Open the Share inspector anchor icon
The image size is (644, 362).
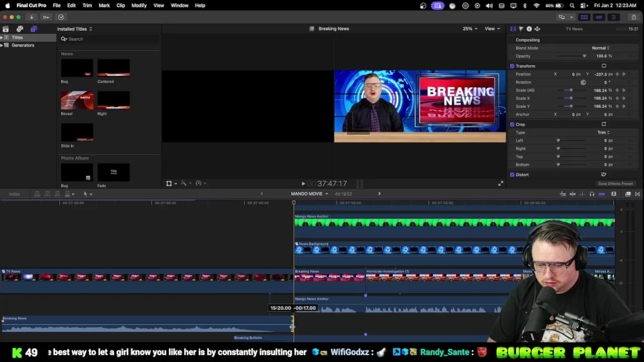pyautogui.click(x=537, y=29)
